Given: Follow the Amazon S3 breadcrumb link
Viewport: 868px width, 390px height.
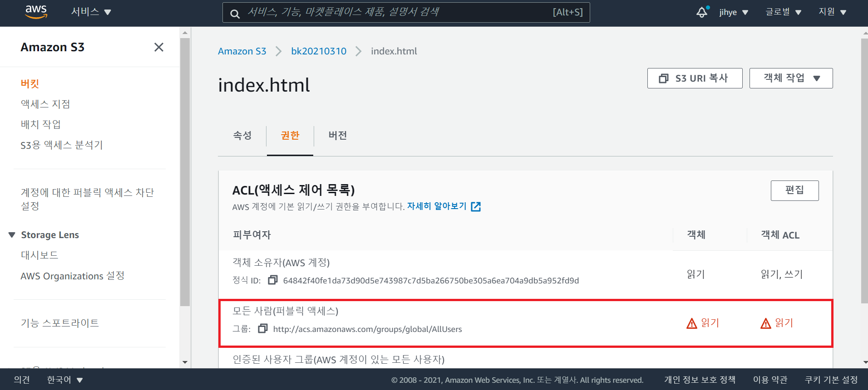Looking at the screenshot, I should pyautogui.click(x=242, y=51).
